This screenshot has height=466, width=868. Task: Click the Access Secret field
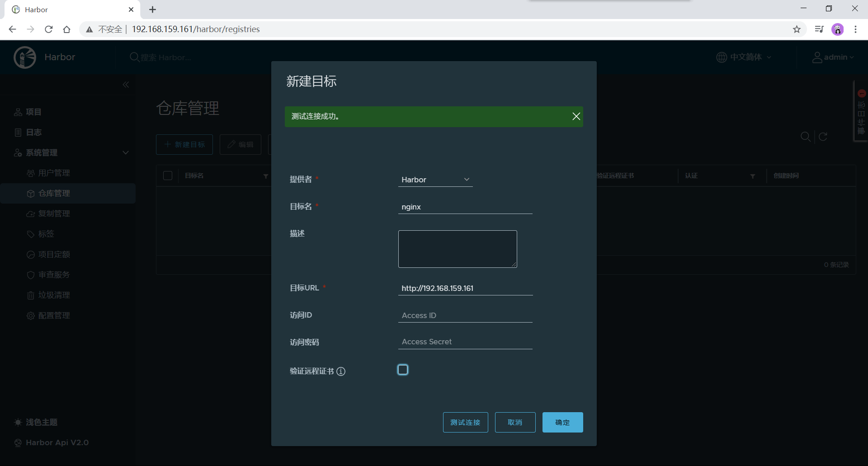(465, 342)
